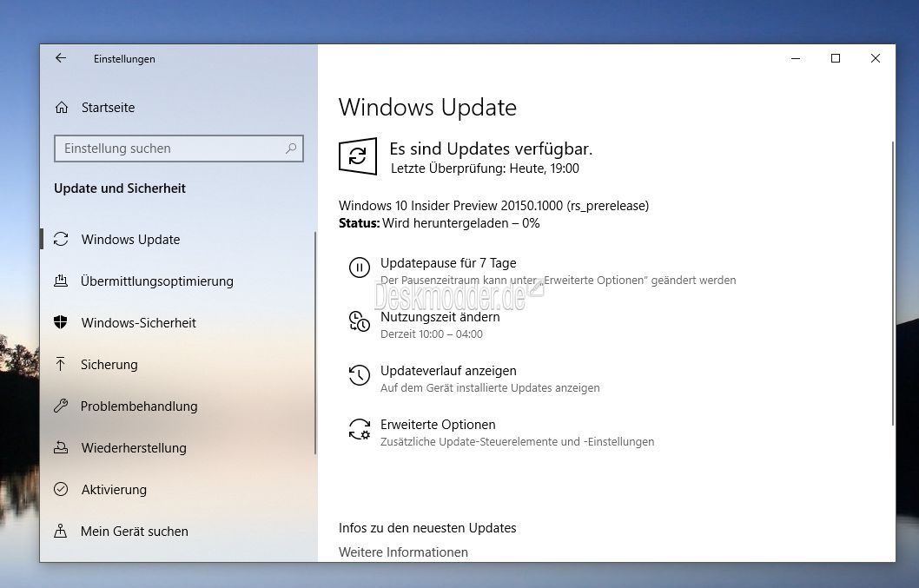This screenshot has height=588, width=919.
Task: Open Mein Gerät suchen
Action: pyautogui.click(x=135, y=531)
